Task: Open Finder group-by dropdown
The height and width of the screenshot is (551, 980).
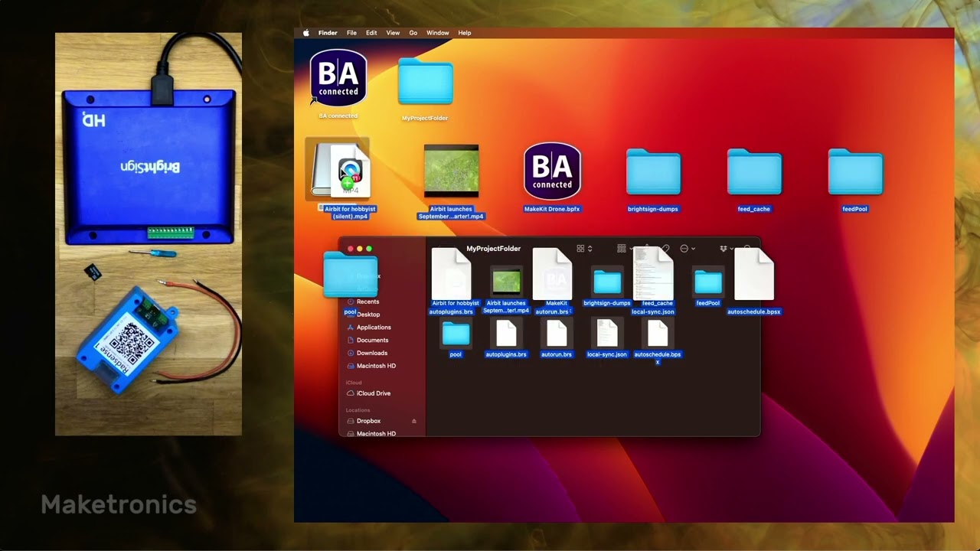Action: pos(626,249)
